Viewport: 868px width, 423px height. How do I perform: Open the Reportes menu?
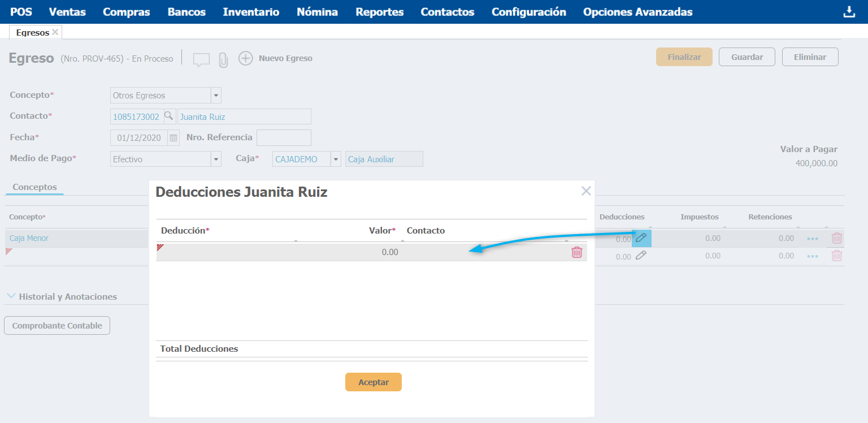coord(379,12)
